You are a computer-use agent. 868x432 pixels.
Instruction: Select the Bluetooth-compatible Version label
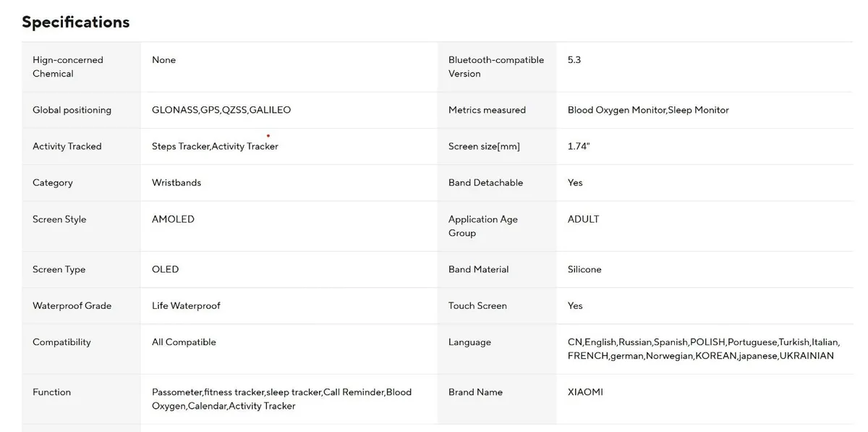(x=495, y=67)
